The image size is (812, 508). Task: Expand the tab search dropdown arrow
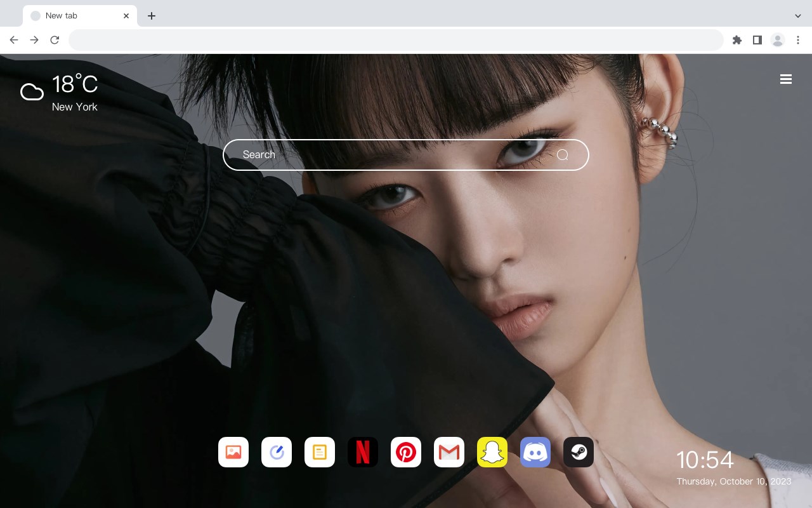point(798,16)
